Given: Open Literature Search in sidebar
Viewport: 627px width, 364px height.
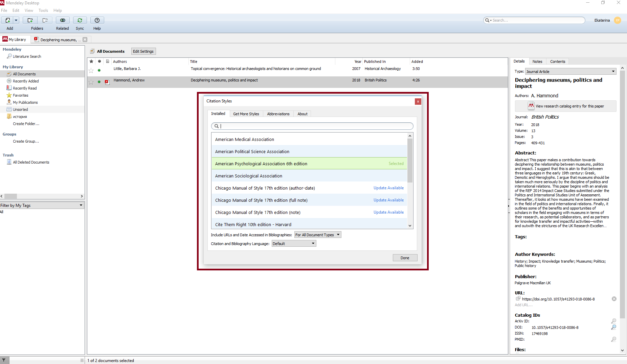Looking at the screenshot, I should coord(27,56).
